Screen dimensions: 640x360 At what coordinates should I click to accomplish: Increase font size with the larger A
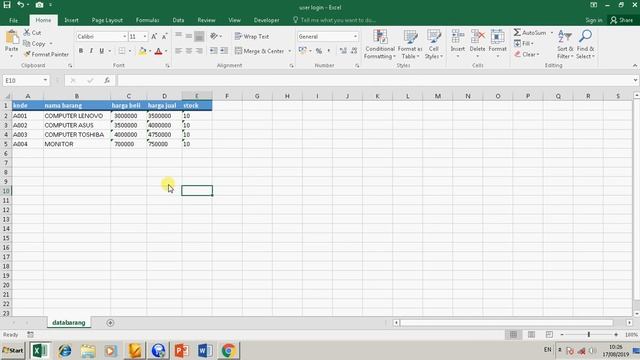[154, 37]
